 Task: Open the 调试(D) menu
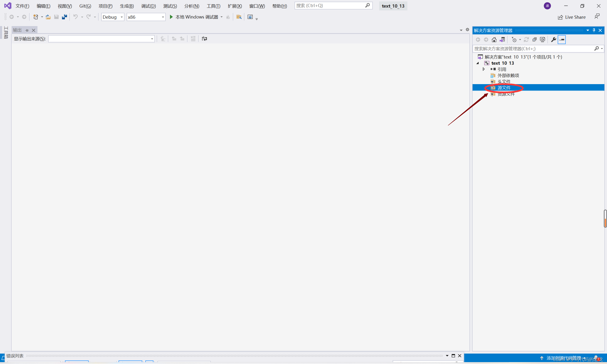148,6
